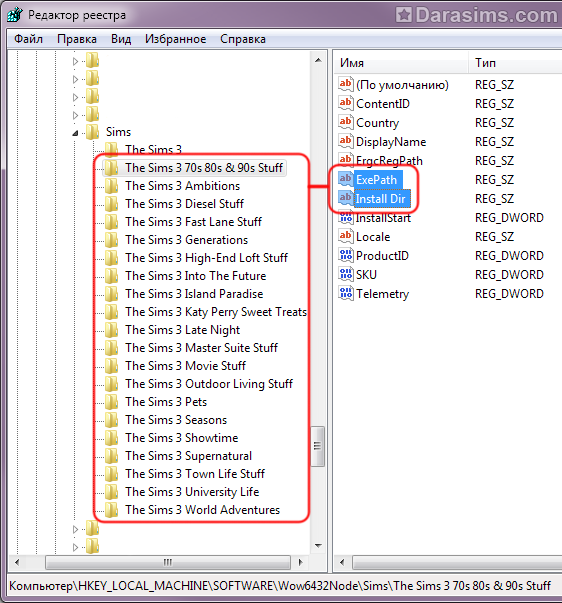Click values pane horizontal scroll left arrow

(342, 563)
